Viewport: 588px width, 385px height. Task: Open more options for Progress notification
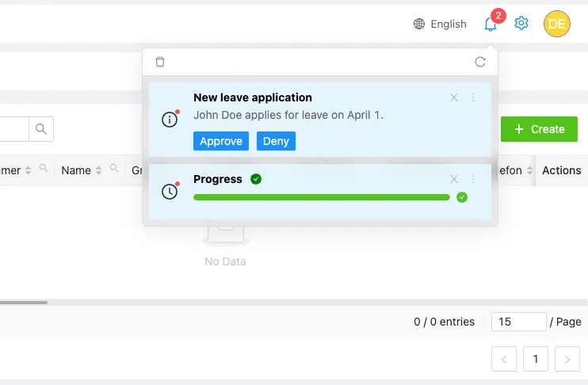[473, 179]
